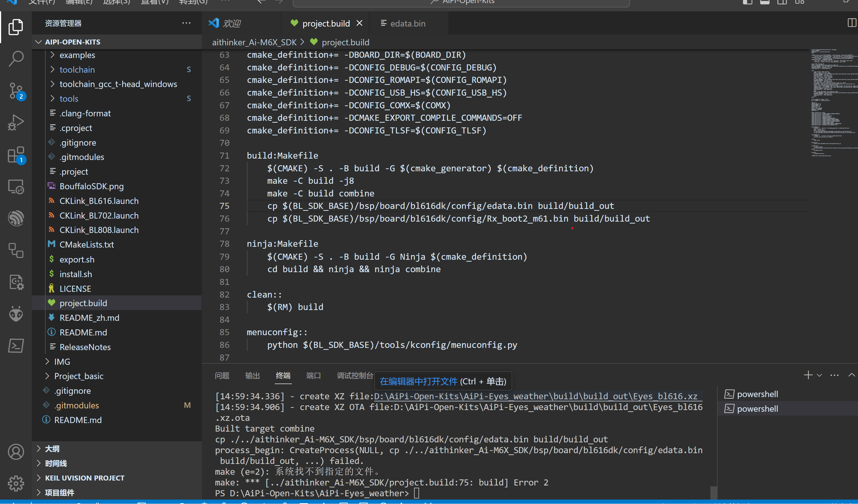This screenshot has width=858, height=504.
Task: Open the ESP-IDF Espressif icon view
Action: click(16, 218)
